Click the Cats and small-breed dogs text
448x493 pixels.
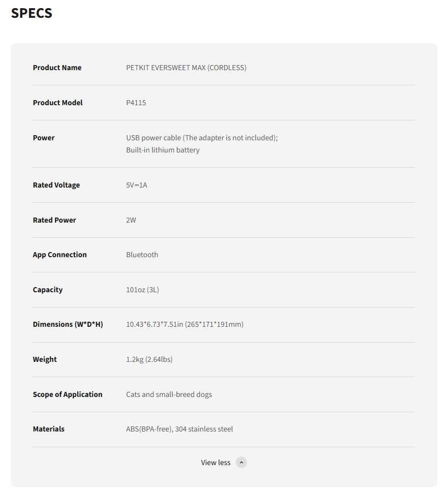click(x=169, y=394)
